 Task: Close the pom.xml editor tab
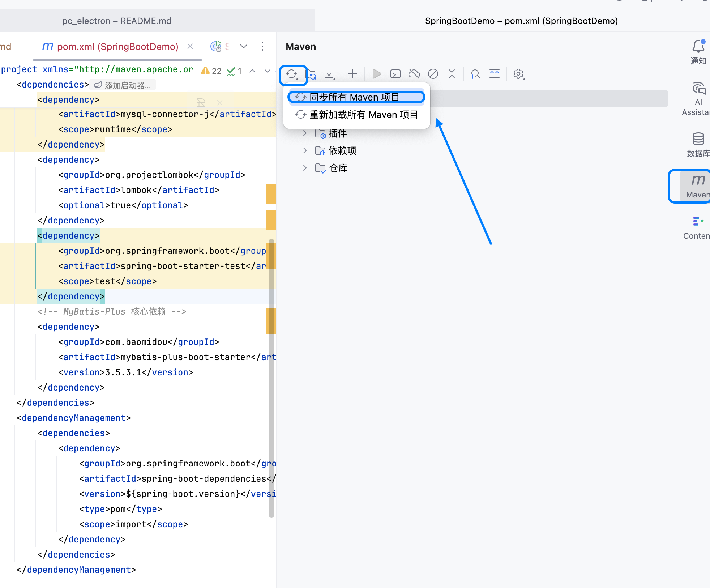190,47
